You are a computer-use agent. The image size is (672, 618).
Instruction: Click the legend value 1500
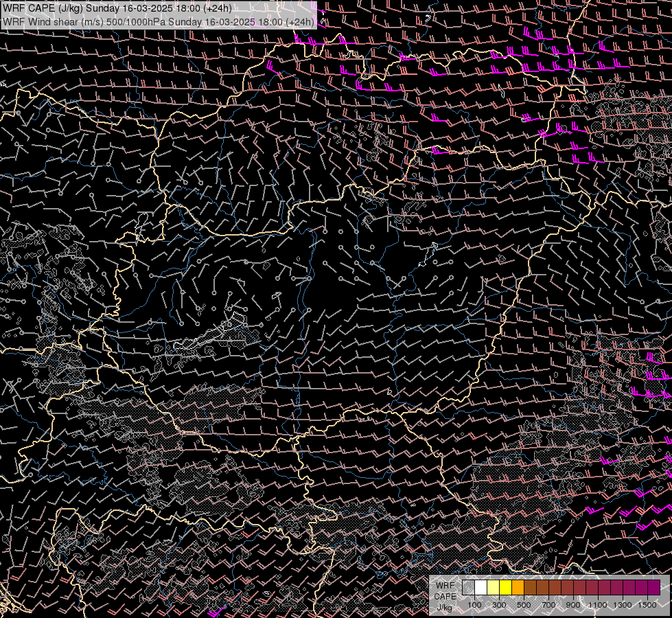pos(647,605)
